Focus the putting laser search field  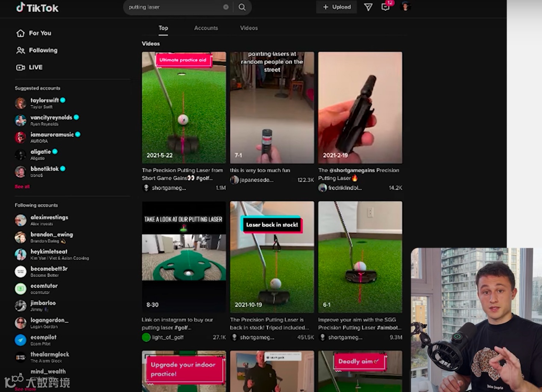pos(174,7)
